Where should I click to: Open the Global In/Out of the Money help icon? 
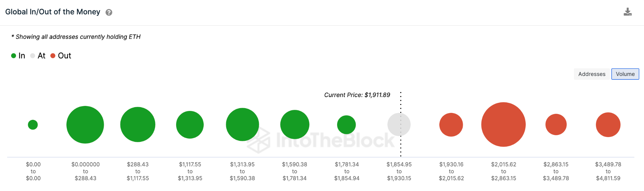[108, 12]
